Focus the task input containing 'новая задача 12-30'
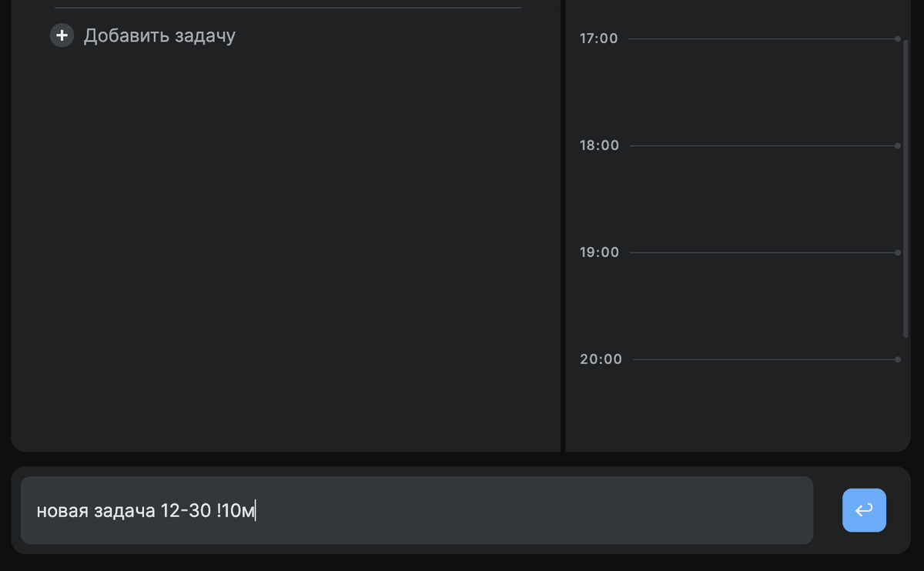 tap(416, 510)
